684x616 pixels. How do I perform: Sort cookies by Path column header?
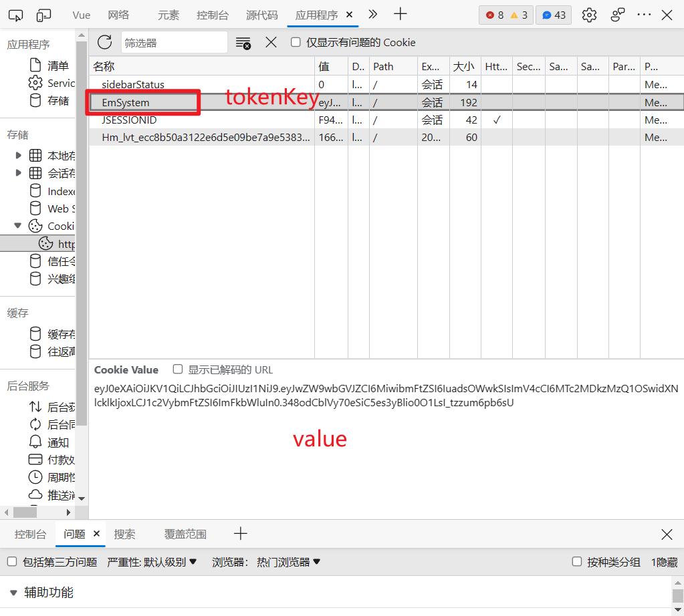[x=393, y=66]
